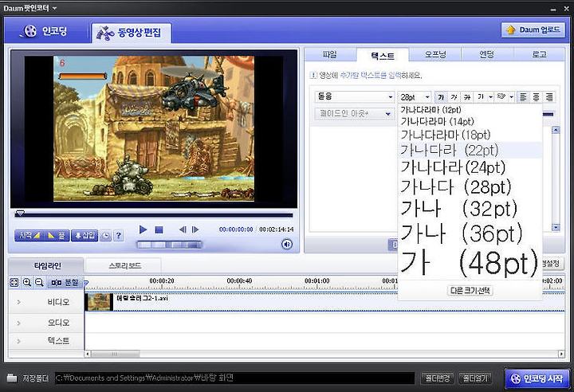The width and height of the screenshot is (574, 392).
Task: Step forward one frame
Action: point(195,229)
